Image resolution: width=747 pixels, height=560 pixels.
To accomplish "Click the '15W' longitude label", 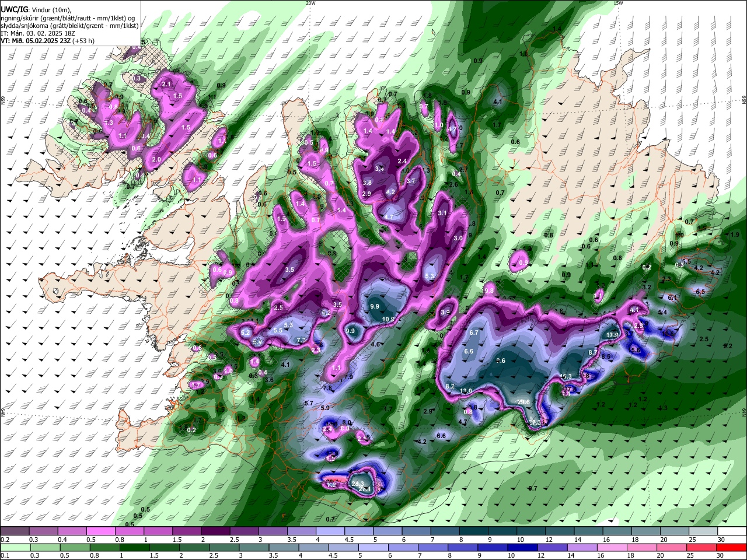I will coord(617,3).
